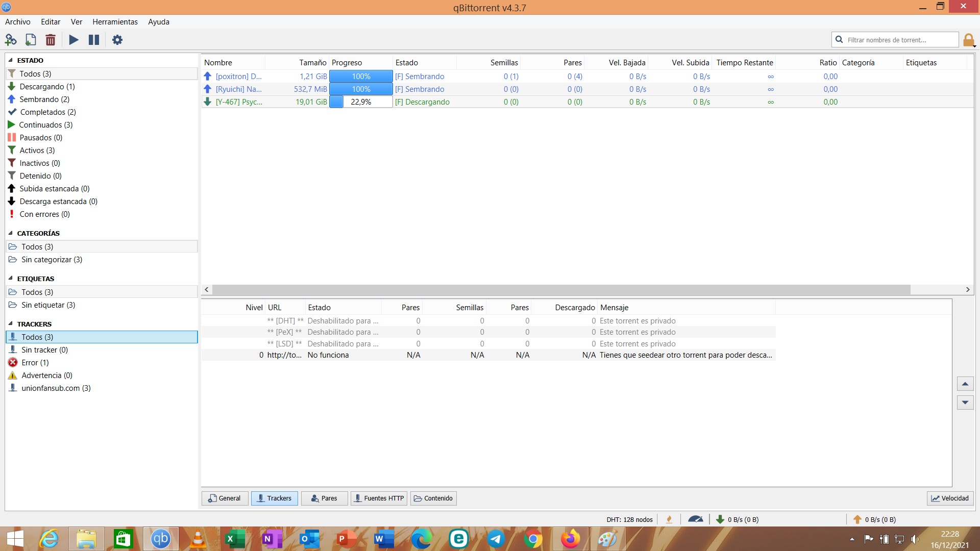Select the [poxitron] torrent row

pos(587,77)
